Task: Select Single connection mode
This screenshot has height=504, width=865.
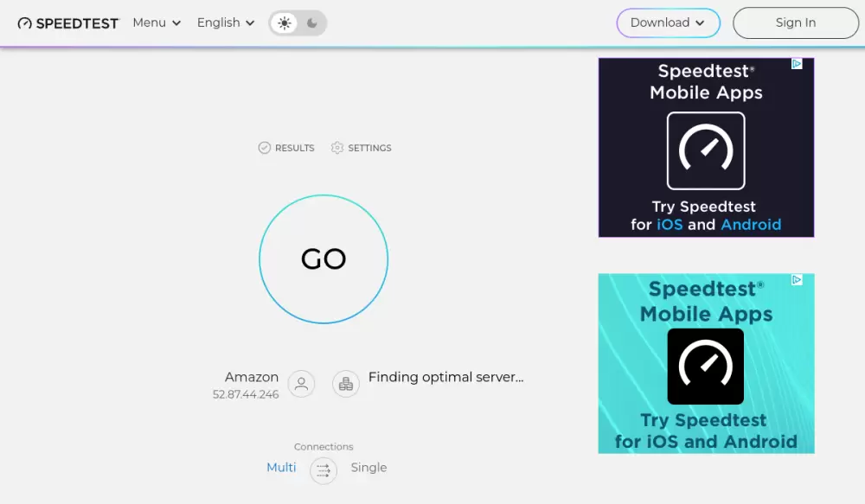Action: point(369,468)
